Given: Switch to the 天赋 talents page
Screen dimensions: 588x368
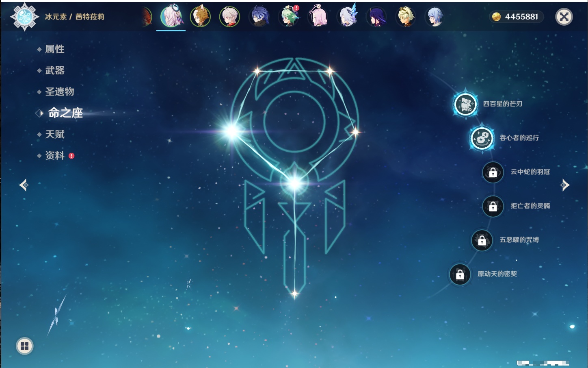Looking at the screenshot, I should [x=55, y=134].
